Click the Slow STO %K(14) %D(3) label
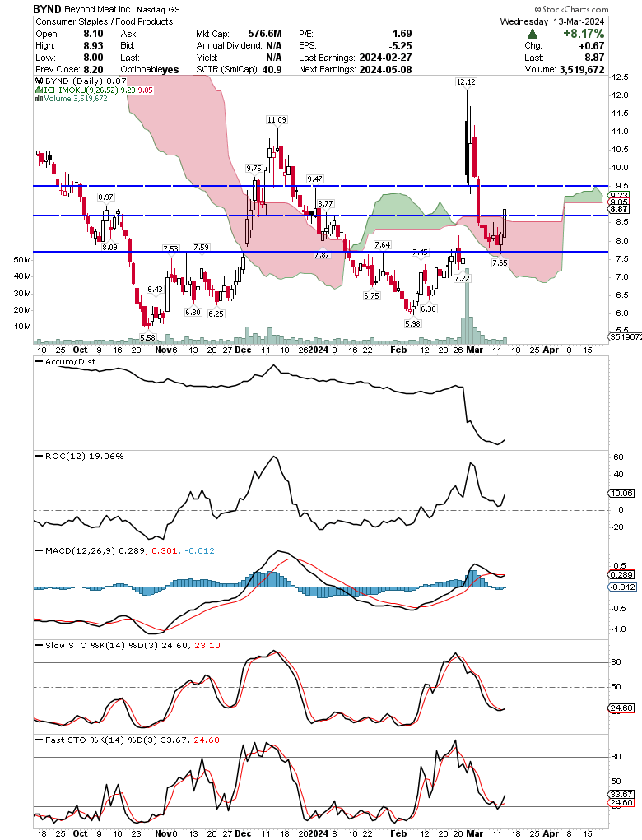Screen dimensions: 642x840 (x=101, y=646)
